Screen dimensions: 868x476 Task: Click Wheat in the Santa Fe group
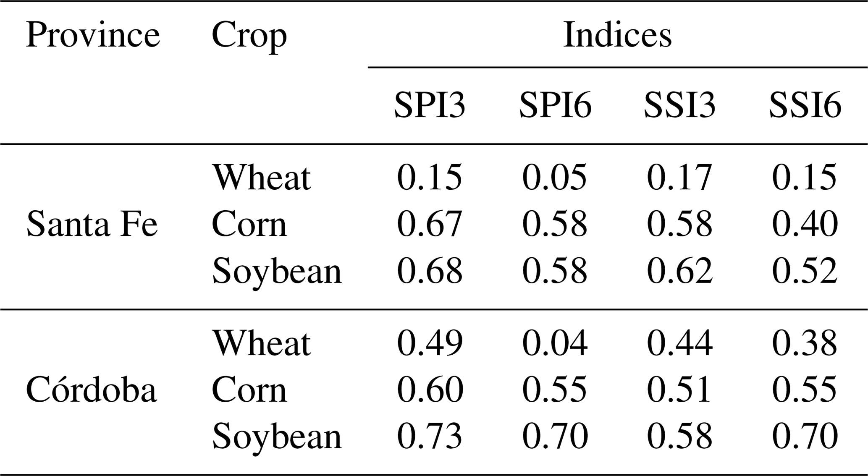pyautogui.click(x=261, y=178)
